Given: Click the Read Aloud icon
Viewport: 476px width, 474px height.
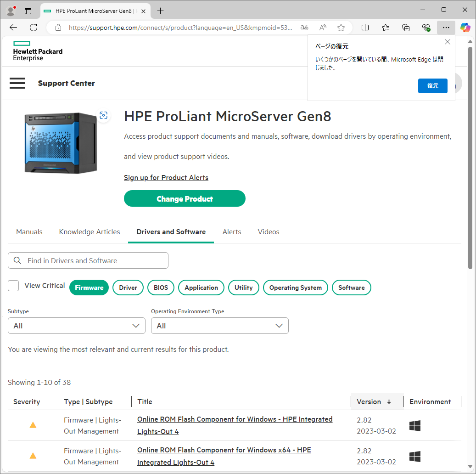Looking at the screenshot, I should [x=323, y=28].
